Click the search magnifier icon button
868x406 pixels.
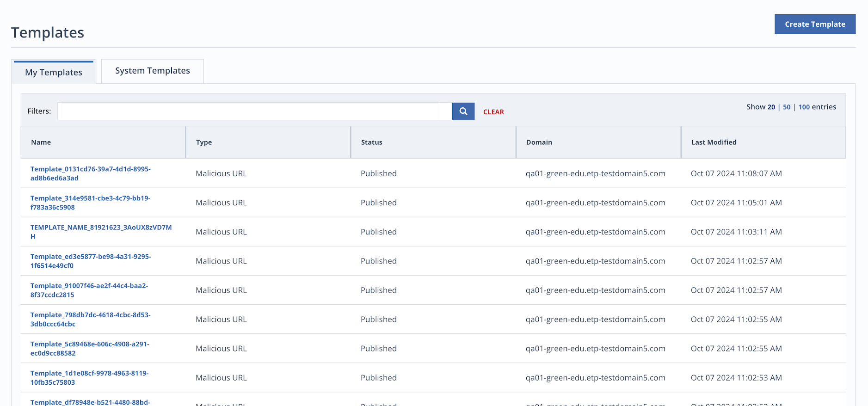coord(463,111)
